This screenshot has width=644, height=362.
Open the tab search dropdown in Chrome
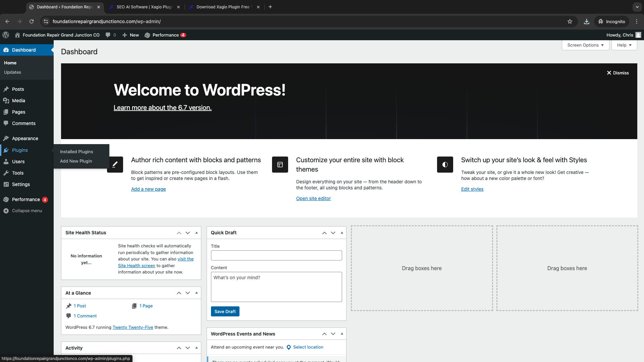click(637, 7)
